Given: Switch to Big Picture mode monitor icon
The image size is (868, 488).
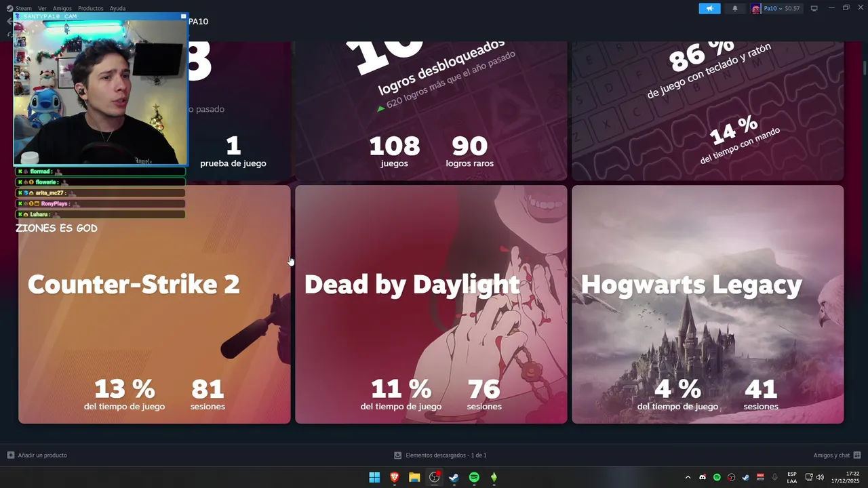Looking at the screenshot, I should 814,8.
